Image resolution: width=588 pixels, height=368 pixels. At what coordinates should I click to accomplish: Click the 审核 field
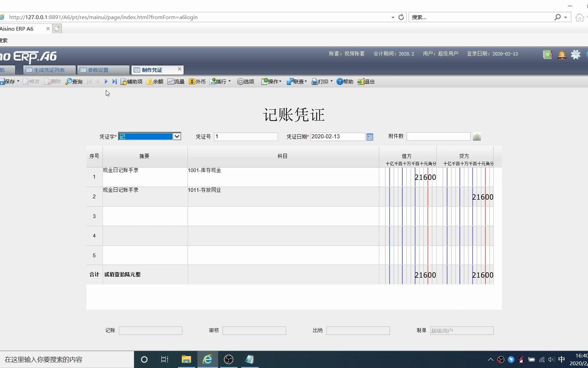pos(254,331)
